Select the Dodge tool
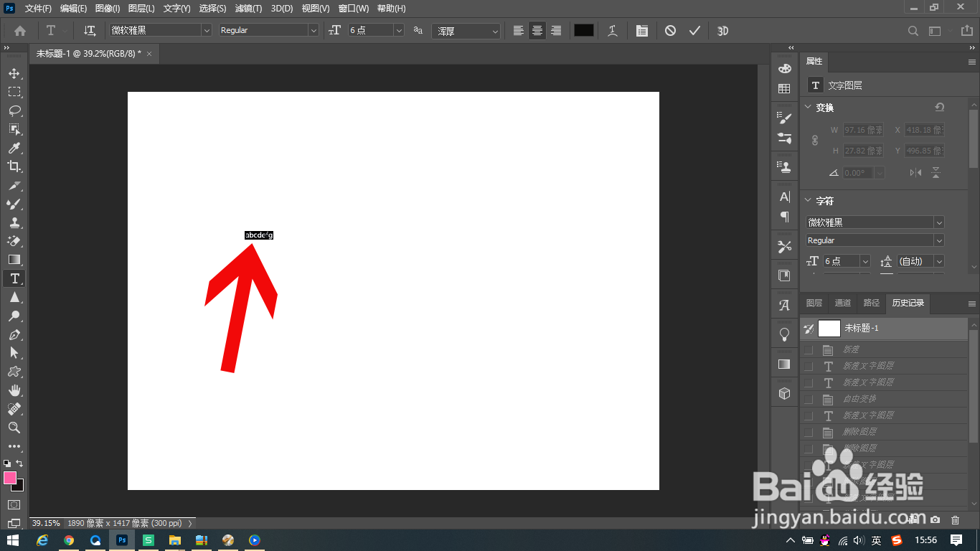The image size is (980, 551). 14,316
